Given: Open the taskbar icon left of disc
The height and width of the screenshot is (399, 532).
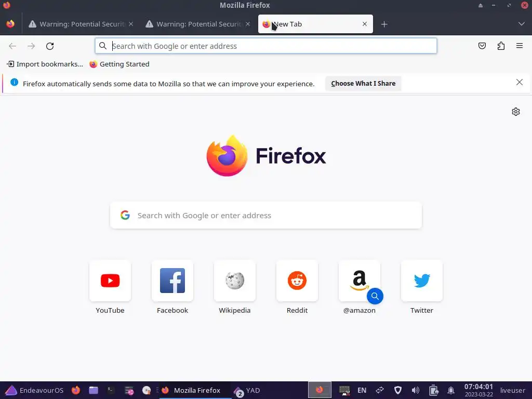Looking at the screenshot, I should point(129,390).
